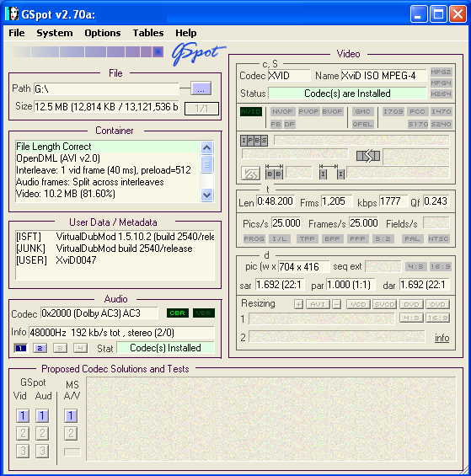Image resolution: width=471 pixels, height=476 pixels.
Task: Click the 3:2 pulldown indicator
Action: [x=383, y=239]
